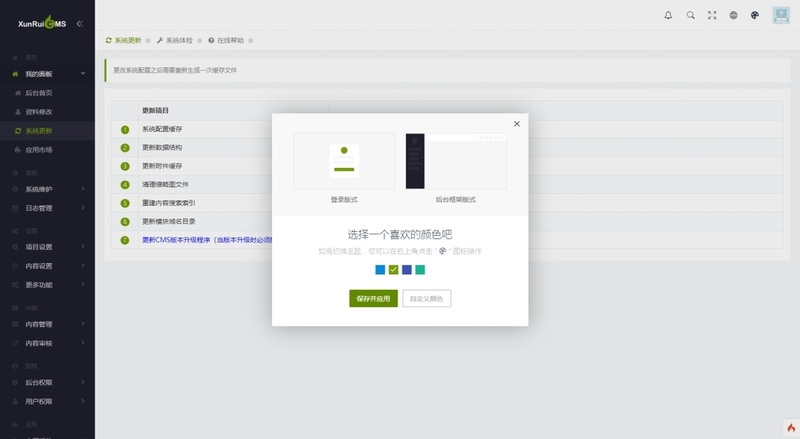This screenshot has width=800, height=439.
Task: Click the search magnifier icon in header
Action: click(690, 15)
